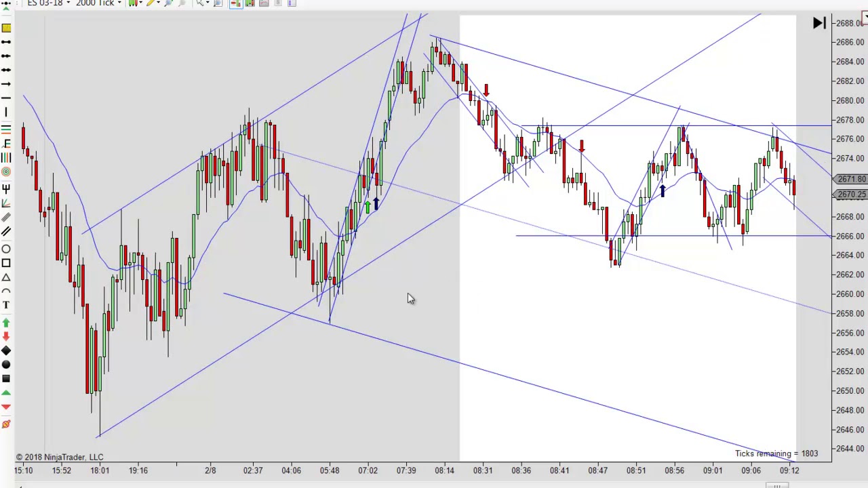This screenshot has height=488, width=868.
Task: Select the Rectangle drawing tool
Action: [5, 263]
